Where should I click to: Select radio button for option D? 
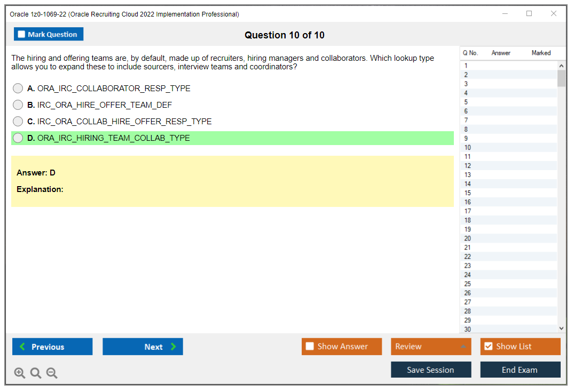(x=18, y=138)
